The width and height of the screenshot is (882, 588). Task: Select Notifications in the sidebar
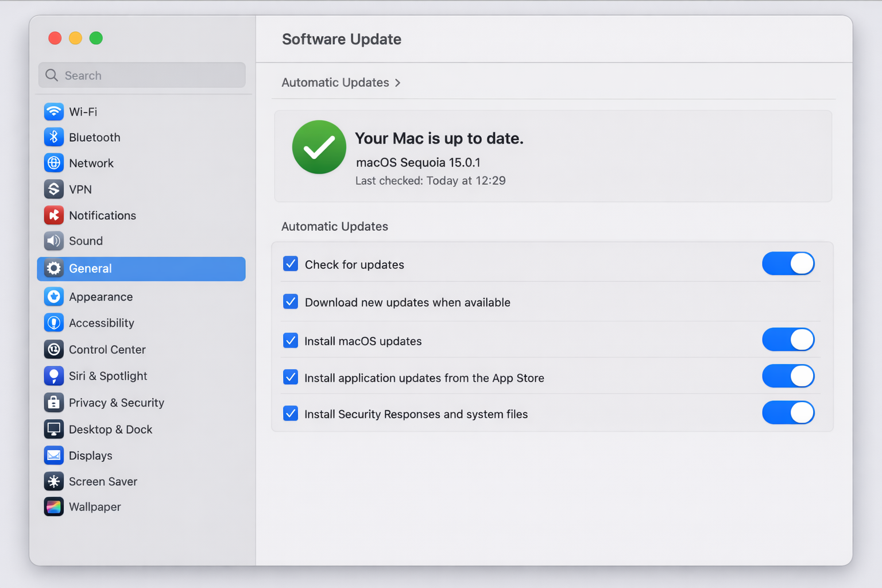pyautogui.click(x=141, y=215)
